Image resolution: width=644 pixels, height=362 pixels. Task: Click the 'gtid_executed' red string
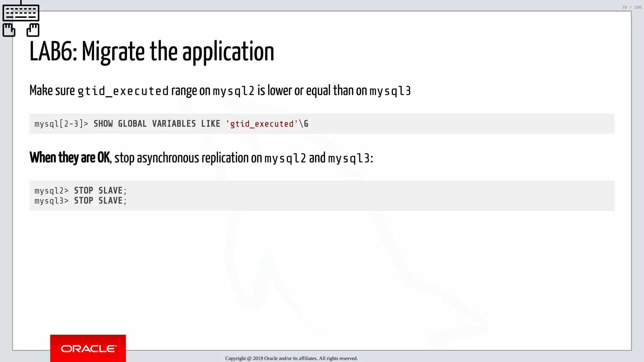[262, 124]
